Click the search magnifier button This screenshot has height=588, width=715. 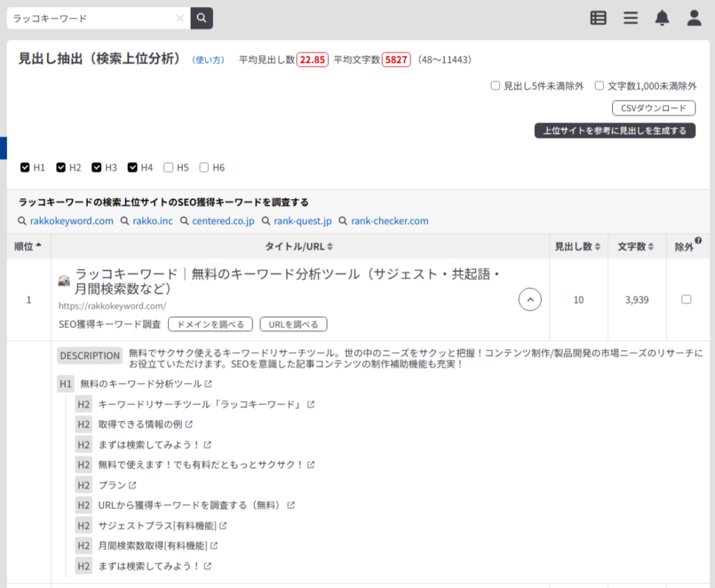pos(202,18)
